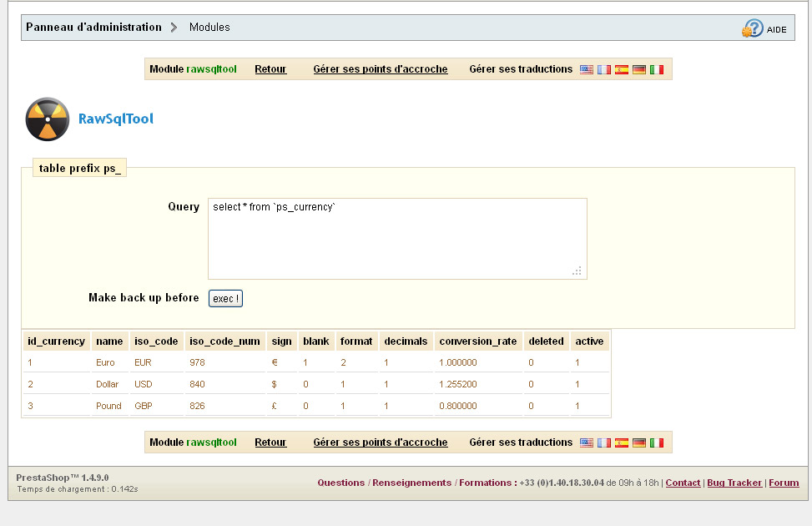812x526 pixels.
Task: Click the blank column header
Action: [x=316, y=341]
